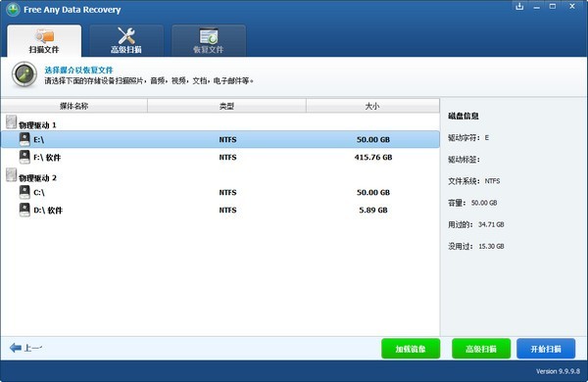This screenshot has width=588, height=382.
Task: Click the 15.30 GB unused value
Action: point(491,246)
